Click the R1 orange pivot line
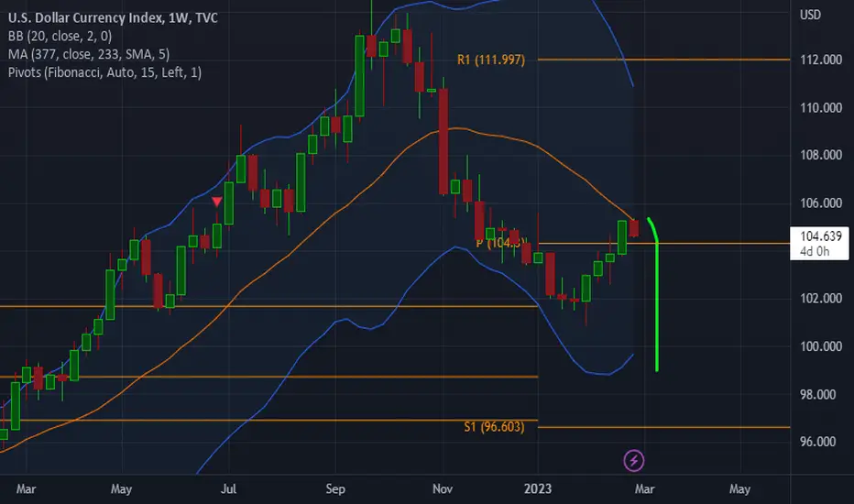This screenshot has height=504, width=854. pyautogui.click(x=663, y=60)
